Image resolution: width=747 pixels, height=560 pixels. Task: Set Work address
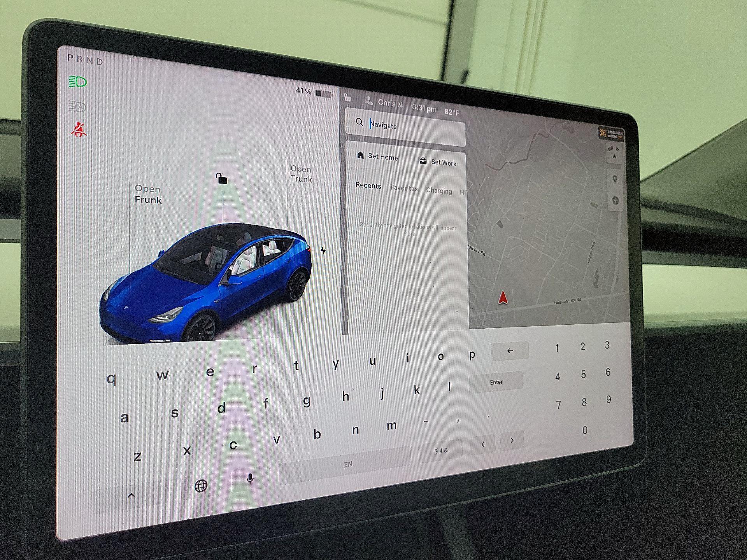coord(438,162)
